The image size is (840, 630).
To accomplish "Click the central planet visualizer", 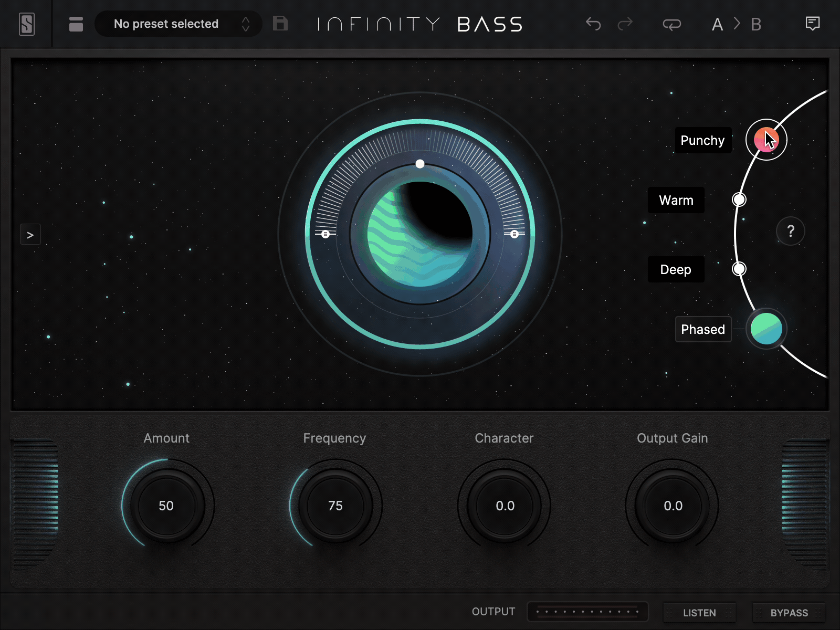I will (x=420, y=234).
